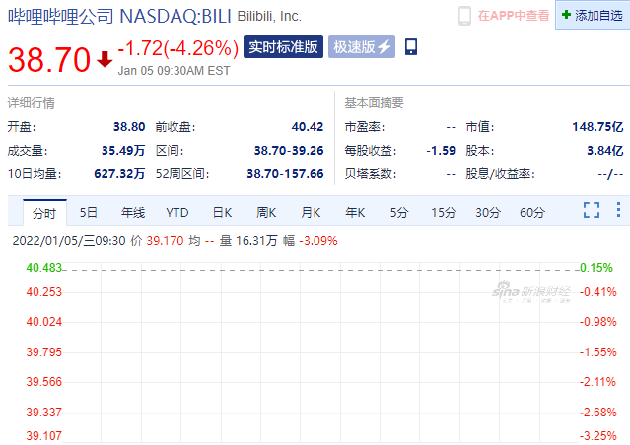This screenshot has width=630, height=445.
Task: Click the current price 38.70
Action: 49,59
